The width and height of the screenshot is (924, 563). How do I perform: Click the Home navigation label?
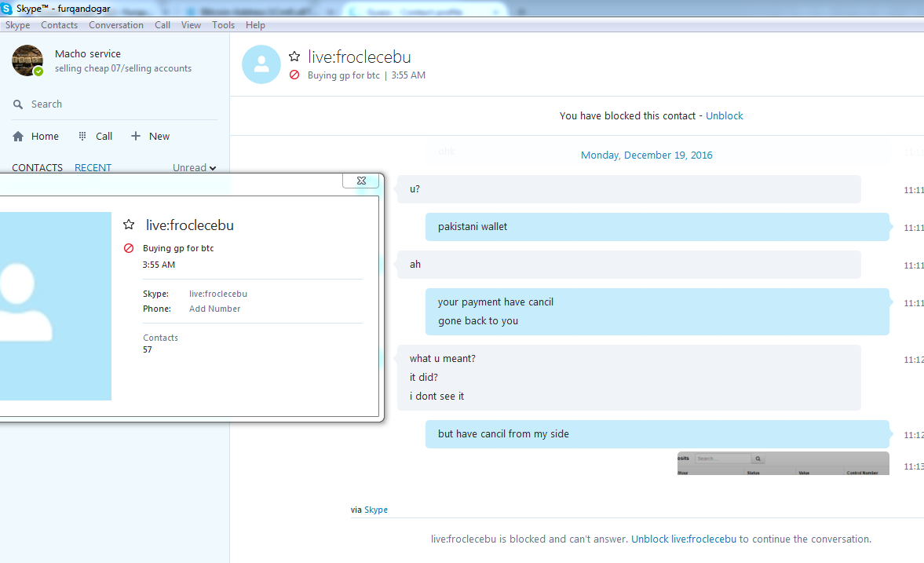[45, 136]
